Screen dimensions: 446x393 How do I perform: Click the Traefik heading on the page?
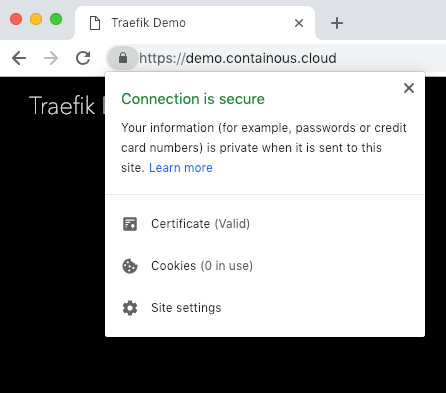pyautogui.click(x=62, y=105)
